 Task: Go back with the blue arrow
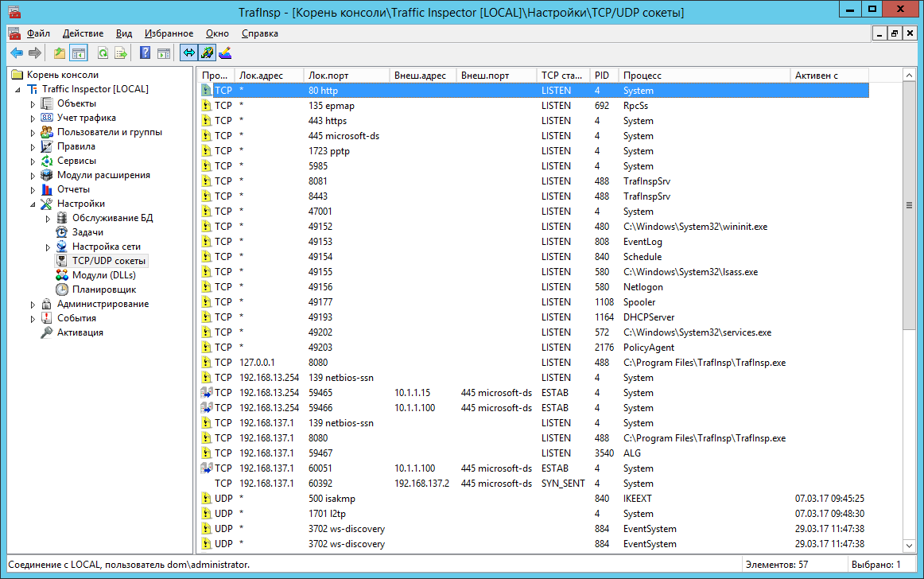17,53
